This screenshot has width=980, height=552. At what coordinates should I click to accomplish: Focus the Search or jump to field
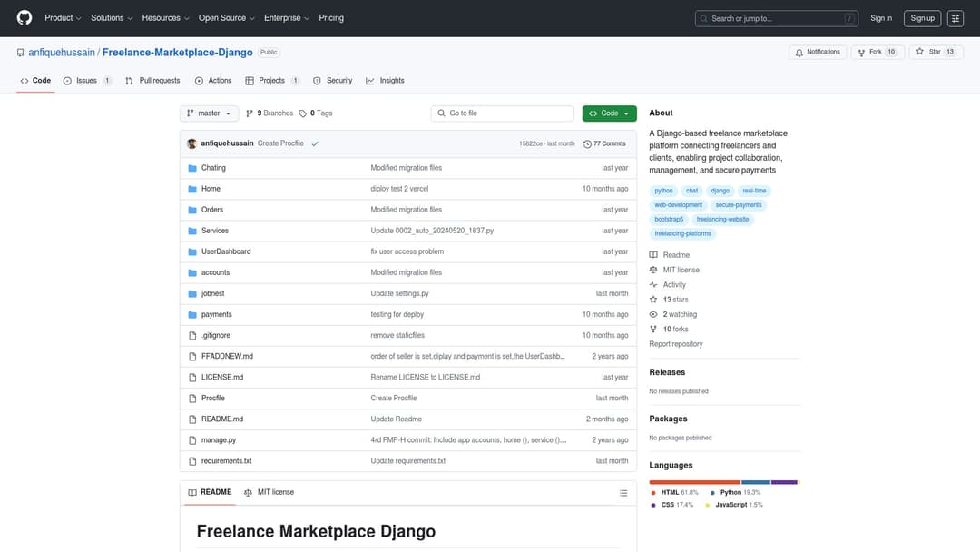(776, 19)
